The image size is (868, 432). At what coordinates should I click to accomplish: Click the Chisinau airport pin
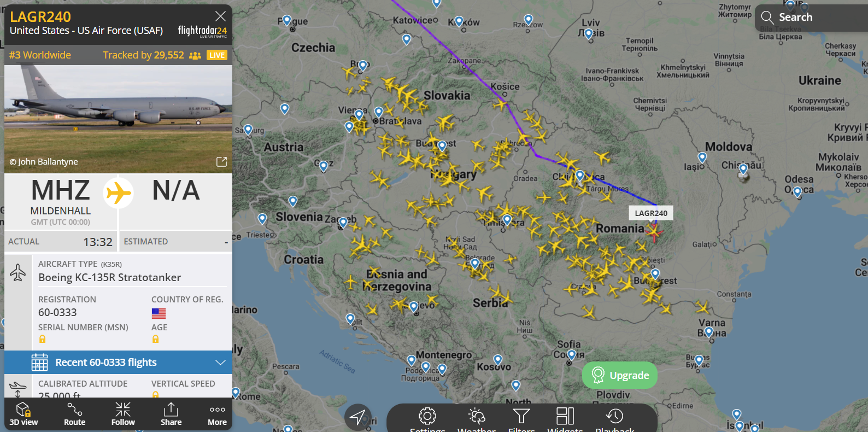[743, 168]
